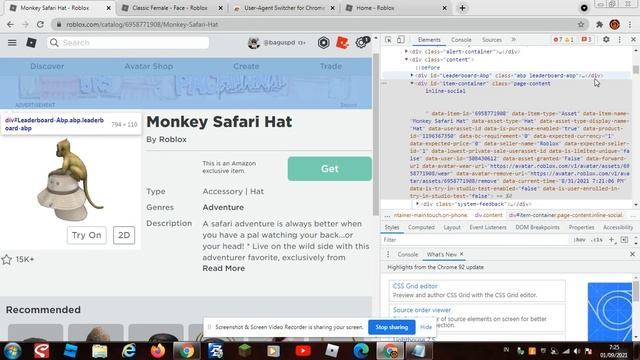The image size is (640, 360).
Task: Show more DevTools panels chevron
Action: coord(514,40)
